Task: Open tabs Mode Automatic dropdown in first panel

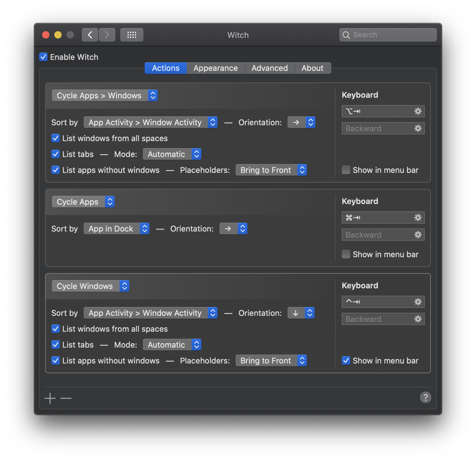Action: click(172, 154)
